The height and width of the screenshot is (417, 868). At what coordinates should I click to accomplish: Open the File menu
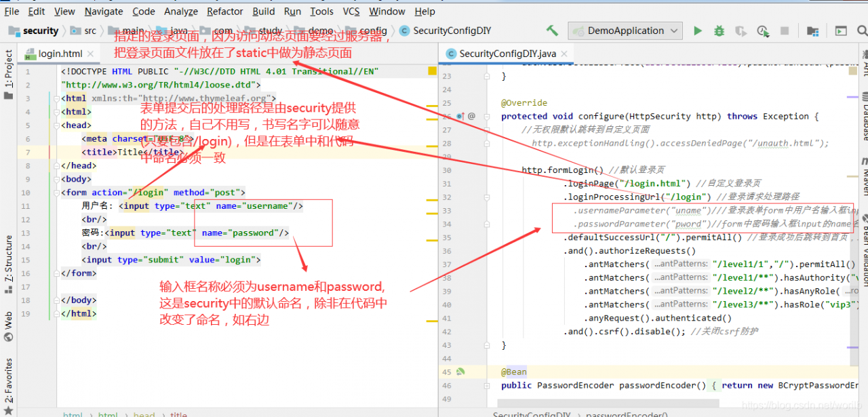pyautogui.click(x=12, y=11)
